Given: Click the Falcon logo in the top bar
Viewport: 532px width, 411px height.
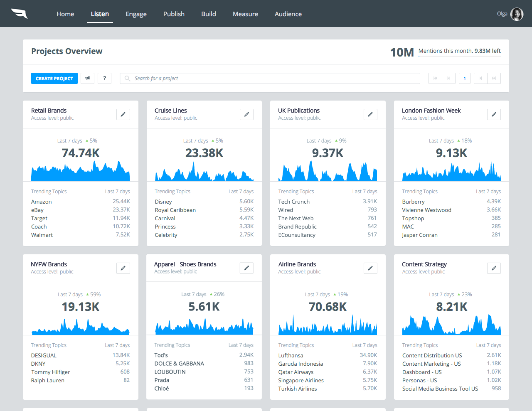Looking at the screenshot, I should pyautogui.click(x=19, y=13).
